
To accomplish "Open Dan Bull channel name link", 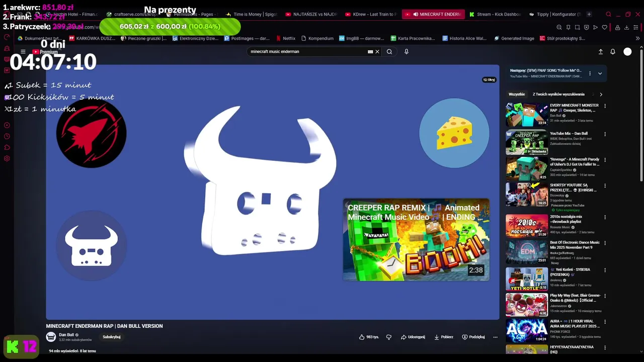I will (x=66, y=335).
